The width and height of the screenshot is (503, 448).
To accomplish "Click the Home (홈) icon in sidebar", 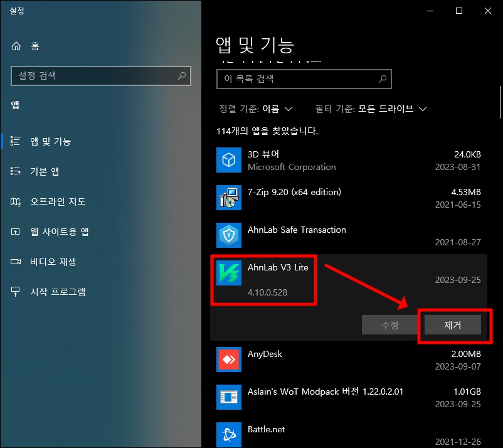I will pyautogui.click(x=16, y=46).
